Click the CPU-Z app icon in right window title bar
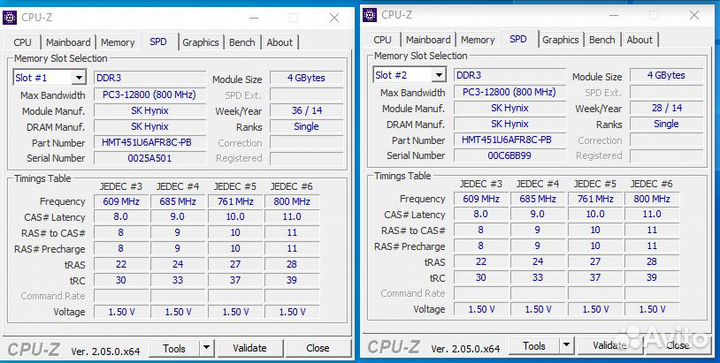This screenshot has height=363, width=720. click(x=369, y=15)
